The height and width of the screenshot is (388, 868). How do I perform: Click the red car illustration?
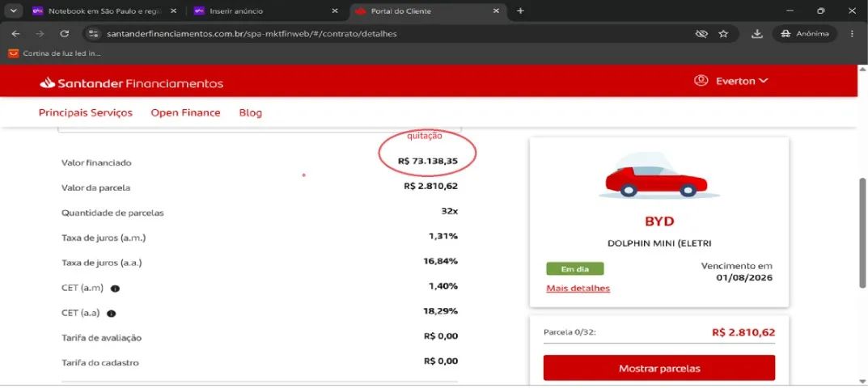coord(657,176)
